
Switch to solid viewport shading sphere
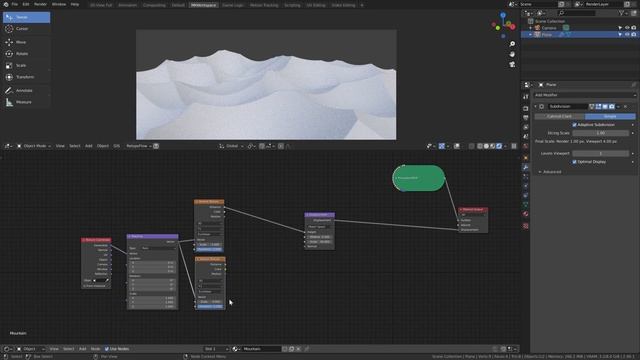pos(486,146)
